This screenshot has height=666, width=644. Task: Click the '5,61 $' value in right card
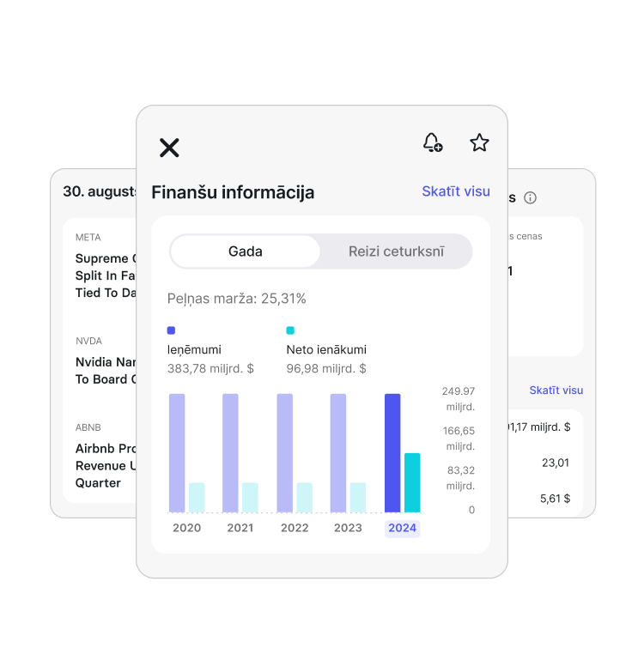click(555, 499)
